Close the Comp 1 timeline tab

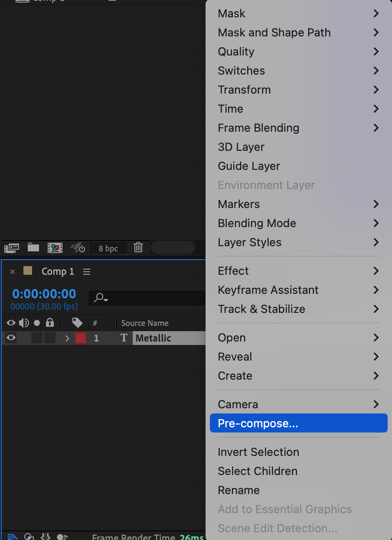[x=13, y=272]
